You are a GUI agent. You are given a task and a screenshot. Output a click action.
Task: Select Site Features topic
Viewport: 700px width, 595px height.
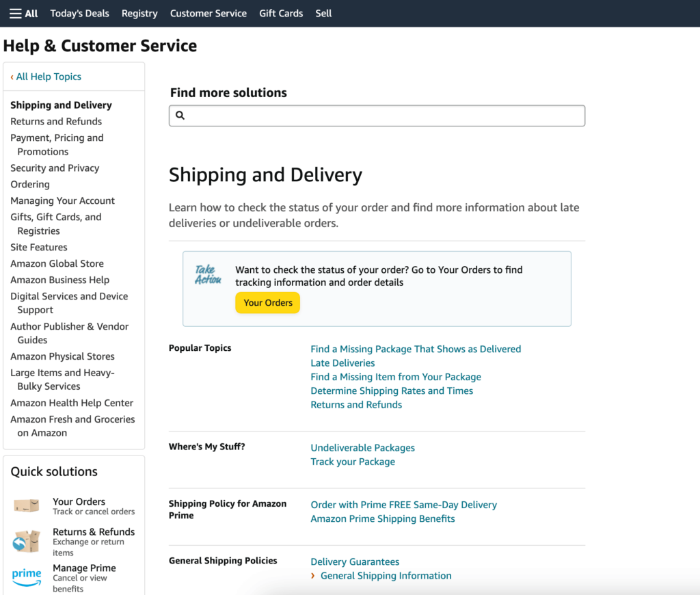coord(39,247)
